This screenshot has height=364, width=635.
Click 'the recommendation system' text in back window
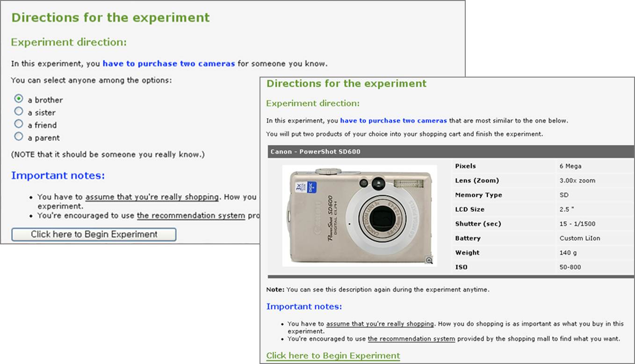tap(191, 216)
